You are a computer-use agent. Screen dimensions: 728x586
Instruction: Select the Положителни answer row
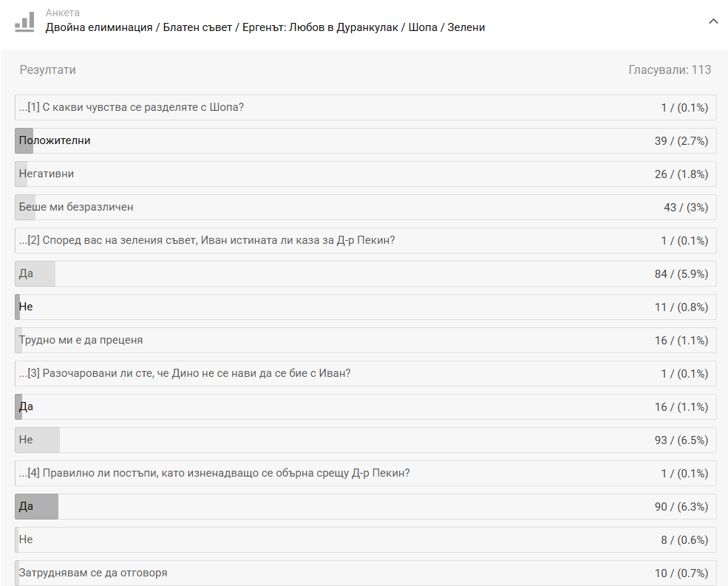[x=365, y=140]
